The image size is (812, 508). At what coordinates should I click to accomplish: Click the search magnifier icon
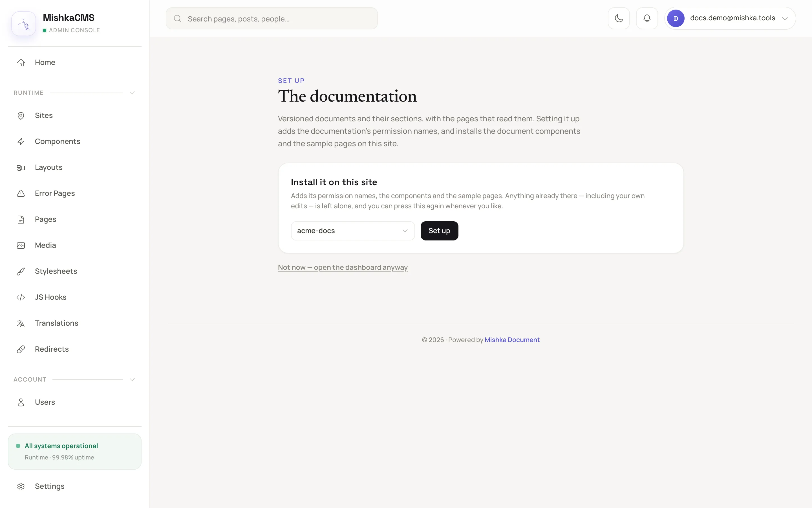pos(178,19)
